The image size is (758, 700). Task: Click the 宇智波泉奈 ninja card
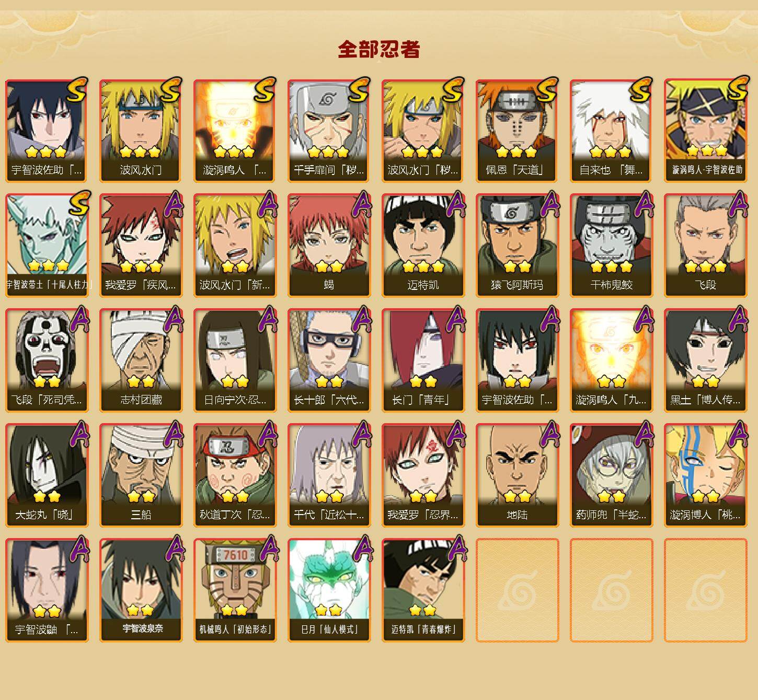click(141, 590)
